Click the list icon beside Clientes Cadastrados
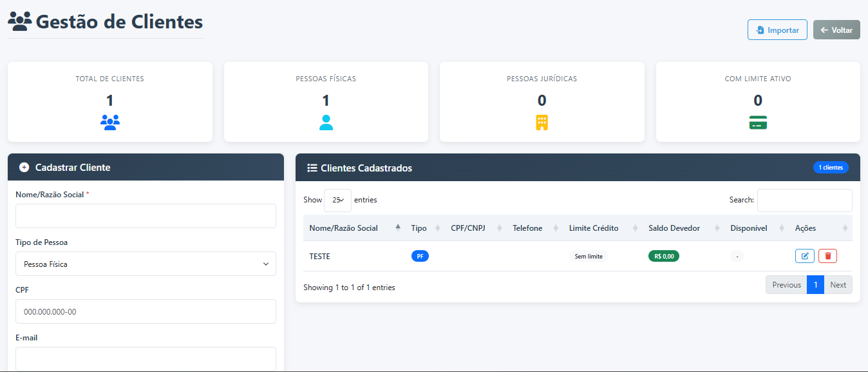This screenshot has width=868, height=372. coord(312,168)
